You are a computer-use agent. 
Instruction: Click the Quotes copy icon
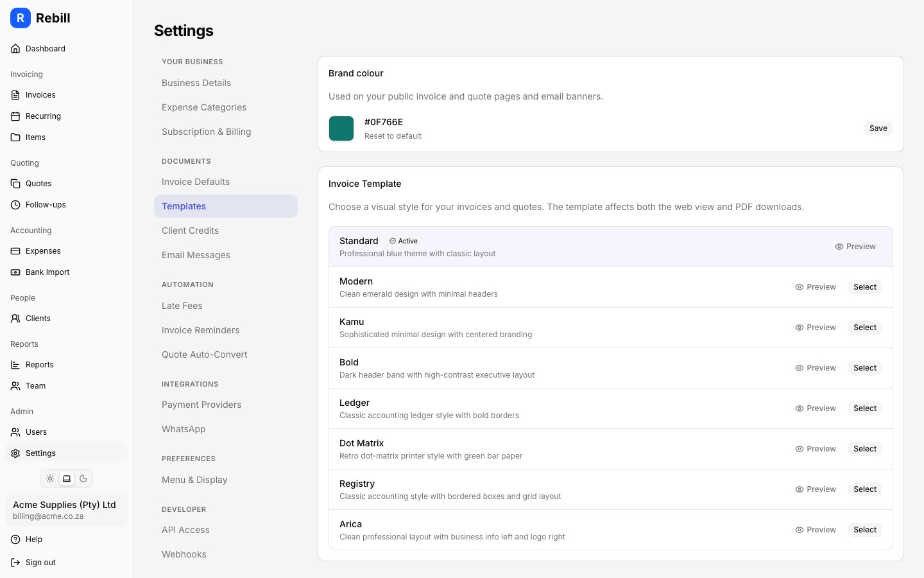[15, 184]
